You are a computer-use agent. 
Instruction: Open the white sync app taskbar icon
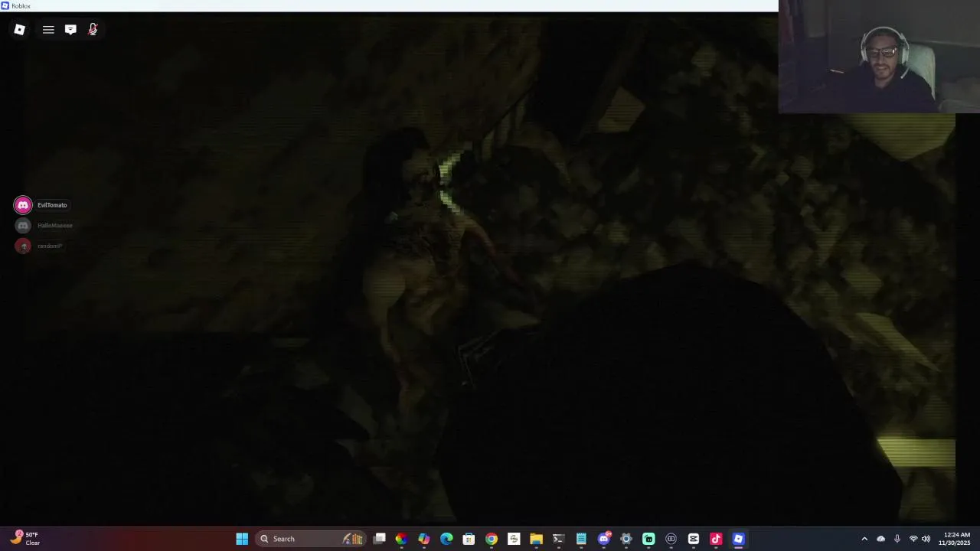point(514,539)
